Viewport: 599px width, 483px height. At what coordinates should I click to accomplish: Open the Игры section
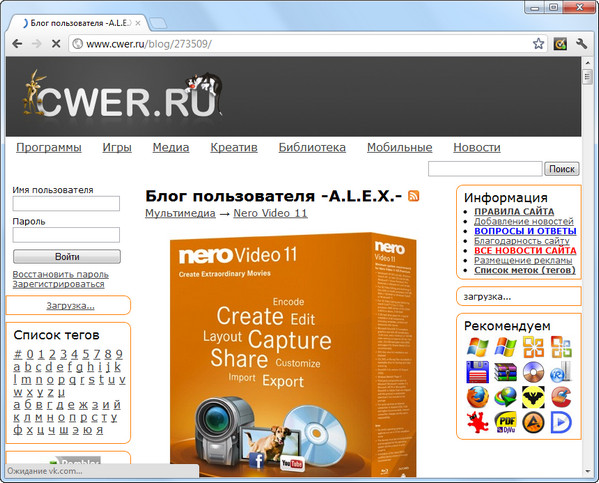[x=117, y=147]
